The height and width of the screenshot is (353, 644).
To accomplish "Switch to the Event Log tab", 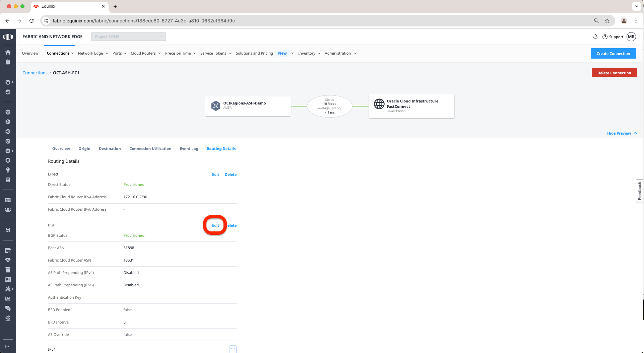I will tap(189, 149).
